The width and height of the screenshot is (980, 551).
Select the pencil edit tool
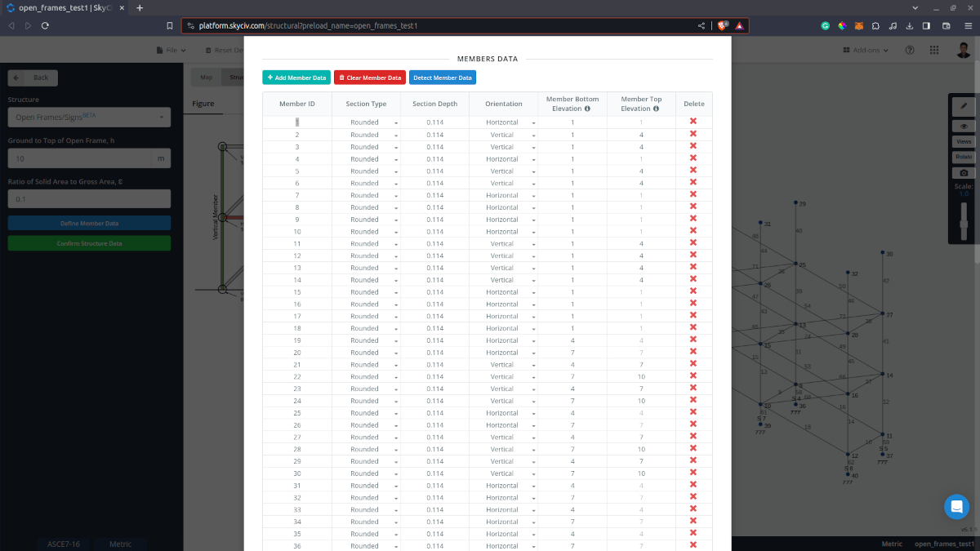pos(964,104)
